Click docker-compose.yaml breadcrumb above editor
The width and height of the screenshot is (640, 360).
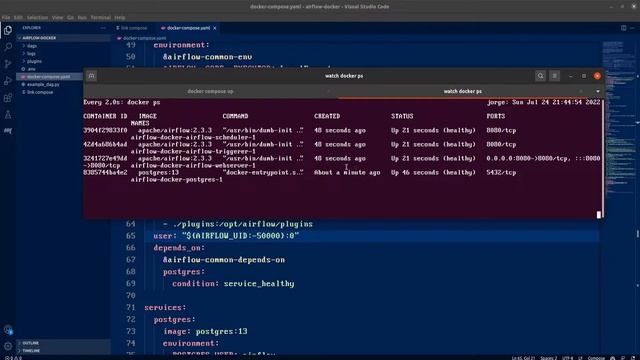141,38
